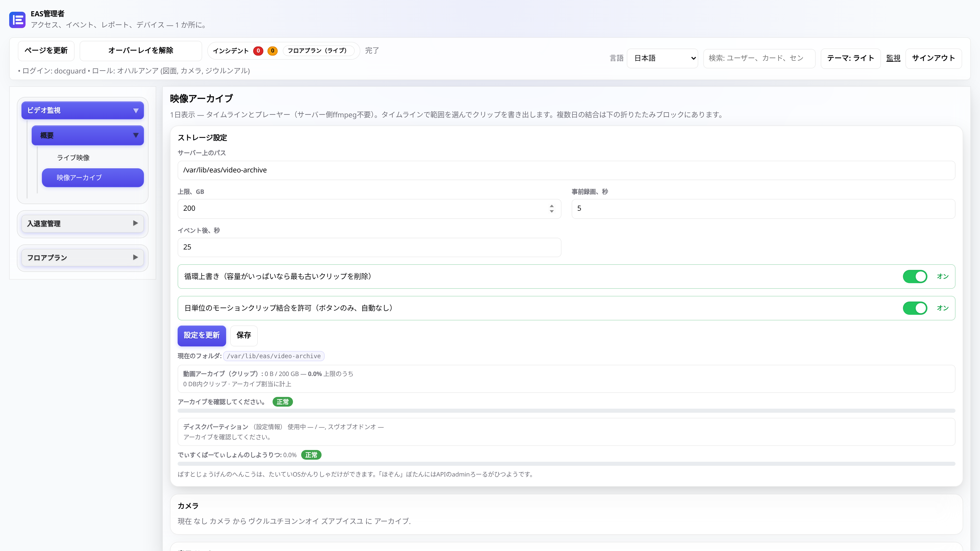
Task: Open フロアプラン（ライブ） pill
Action: point(318,51)
